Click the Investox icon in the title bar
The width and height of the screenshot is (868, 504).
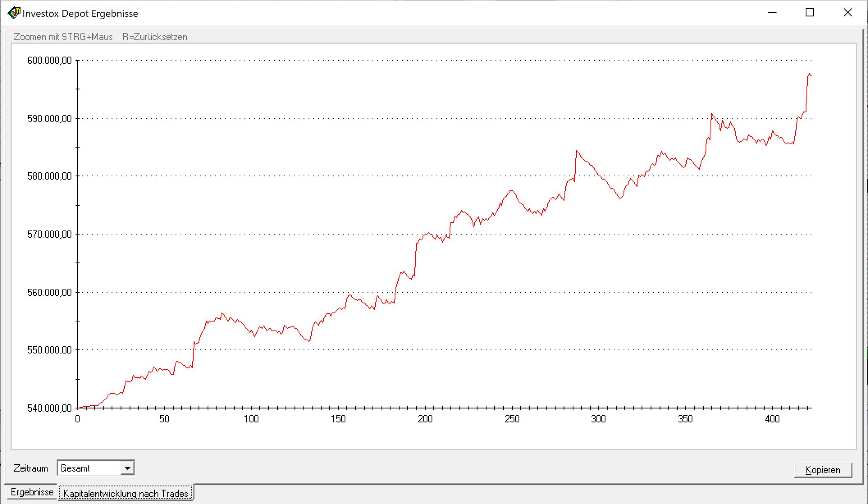[14, 12]
